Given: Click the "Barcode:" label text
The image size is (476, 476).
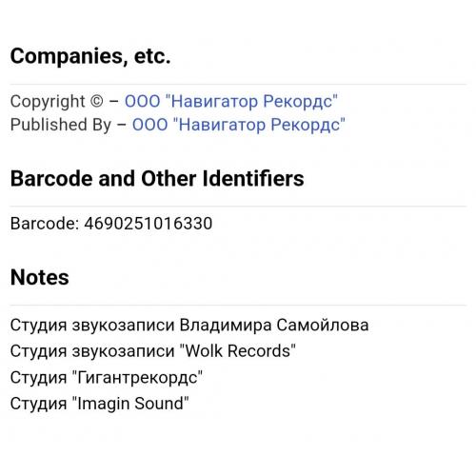Looking at the screenshot, I should (x=45, y=224).
